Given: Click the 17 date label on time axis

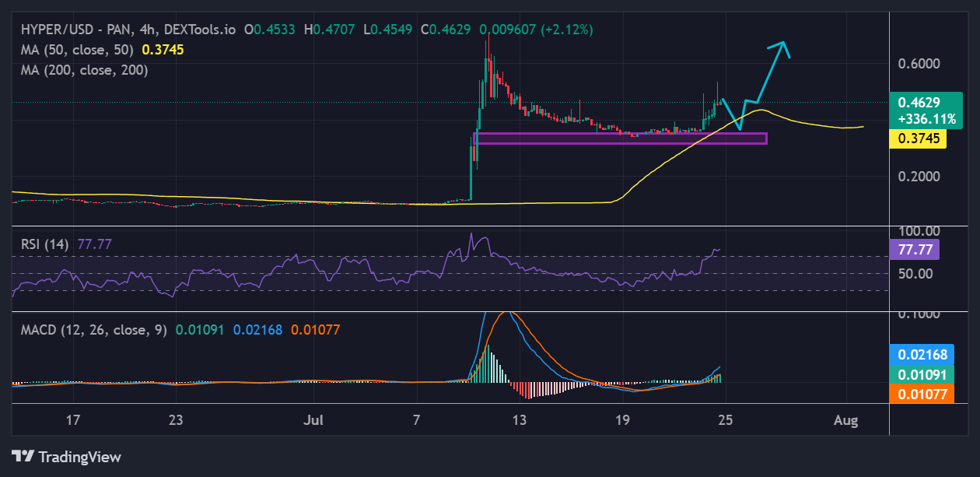Looking at the screenshot, I should pyautogui.click(x=73, y=421).
